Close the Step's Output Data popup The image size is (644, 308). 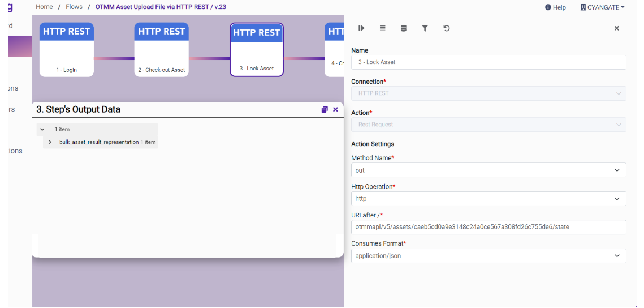click(335, 109)
